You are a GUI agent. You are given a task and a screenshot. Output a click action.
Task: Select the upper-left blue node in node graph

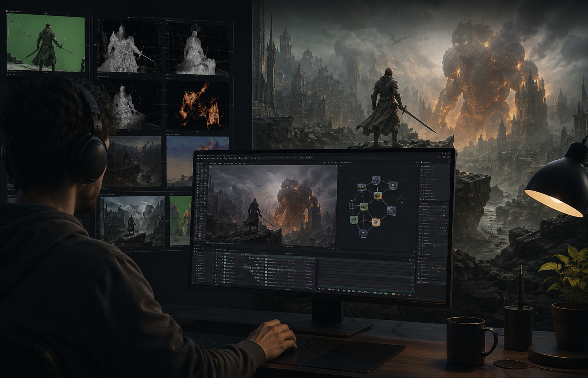(x=362, y=187)
